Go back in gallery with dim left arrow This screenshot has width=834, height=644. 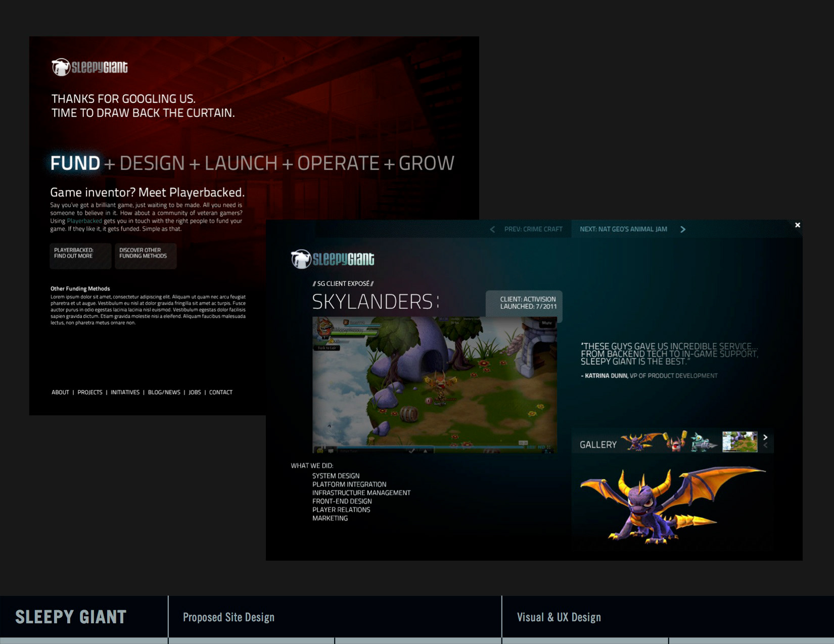tap(765, 445)
